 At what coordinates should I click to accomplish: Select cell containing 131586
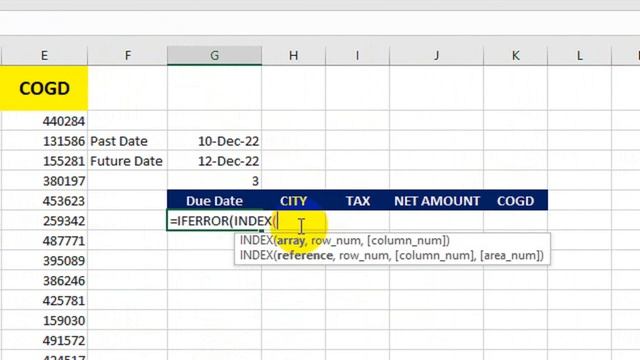44,141
